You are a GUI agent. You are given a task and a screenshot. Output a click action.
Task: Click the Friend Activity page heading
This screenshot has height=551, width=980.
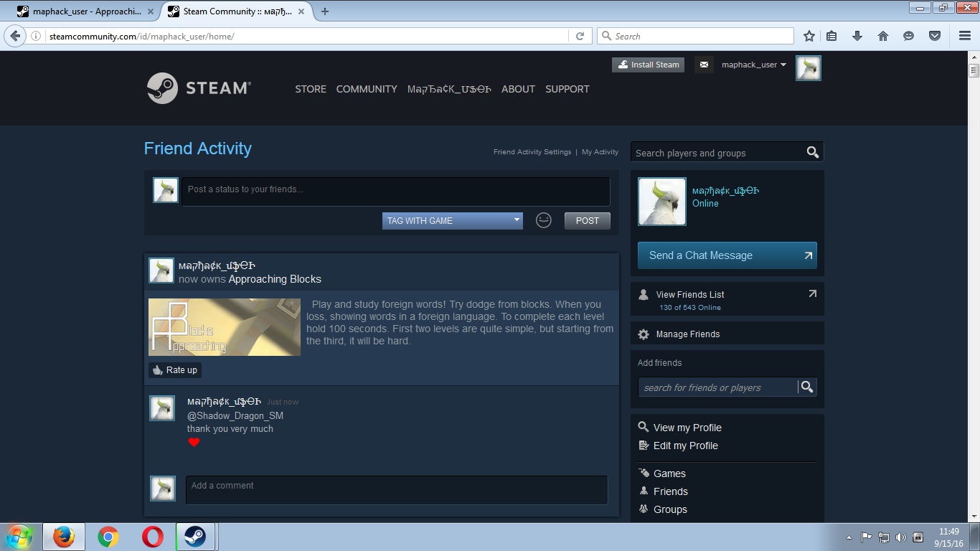tap(198, 149)
